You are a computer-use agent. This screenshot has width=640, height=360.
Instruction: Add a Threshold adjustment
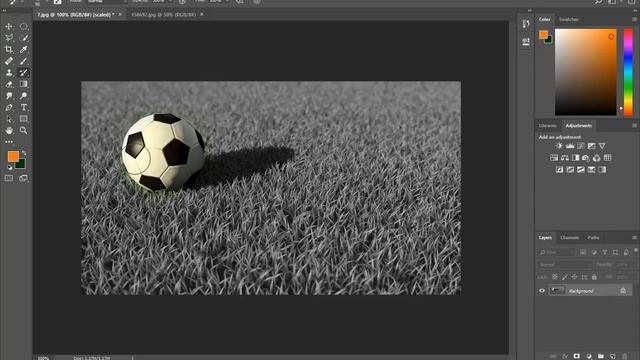coord(580,170)
